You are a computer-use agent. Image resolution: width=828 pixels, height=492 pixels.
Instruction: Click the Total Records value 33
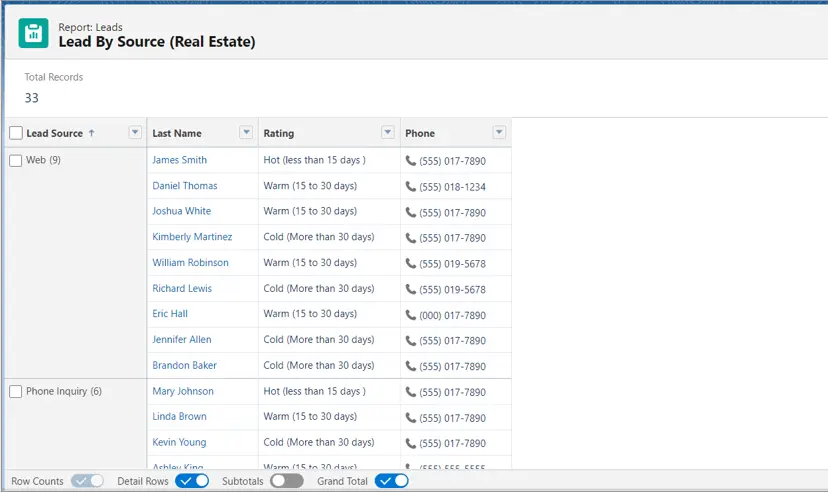[32, 98]
